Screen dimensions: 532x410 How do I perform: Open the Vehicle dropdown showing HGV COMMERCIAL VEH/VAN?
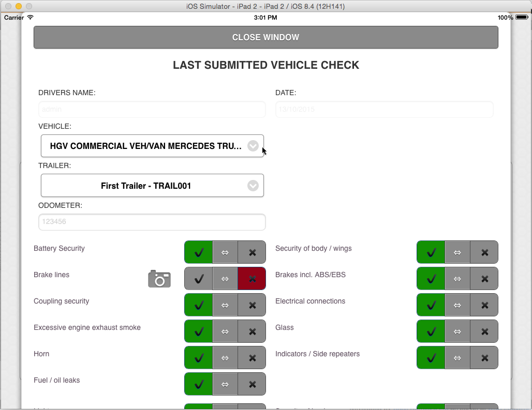coord(152,146)
